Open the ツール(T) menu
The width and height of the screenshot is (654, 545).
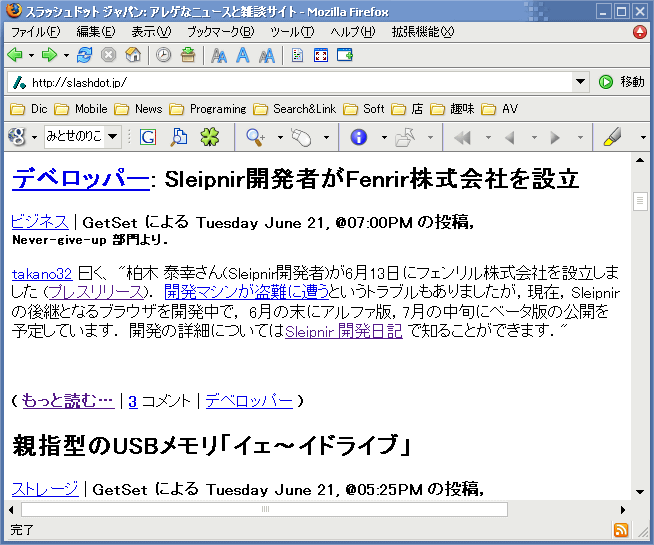[292, 32]
